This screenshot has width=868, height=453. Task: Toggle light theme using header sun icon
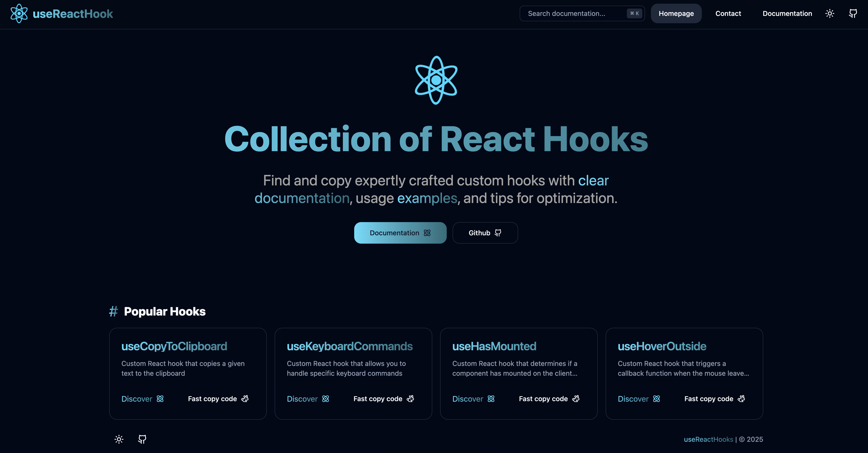click(830, 13)
